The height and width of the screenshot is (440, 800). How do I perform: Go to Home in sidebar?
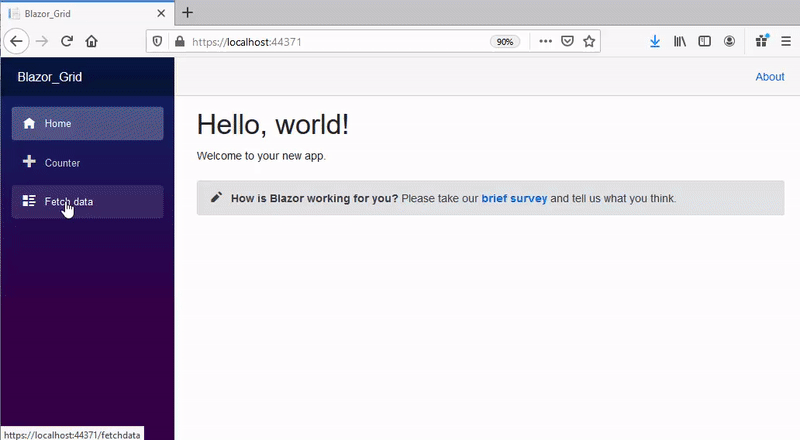[x=88, y=124]
